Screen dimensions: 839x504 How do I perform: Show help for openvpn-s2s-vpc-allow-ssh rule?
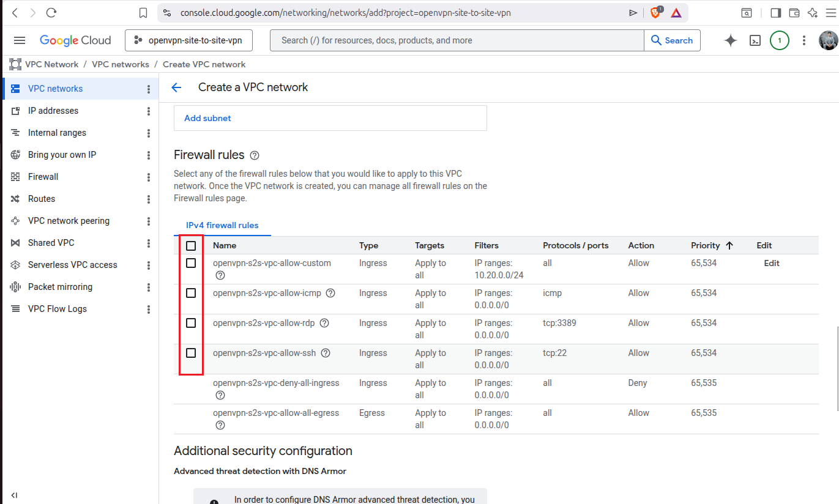[x=326, y=353]
